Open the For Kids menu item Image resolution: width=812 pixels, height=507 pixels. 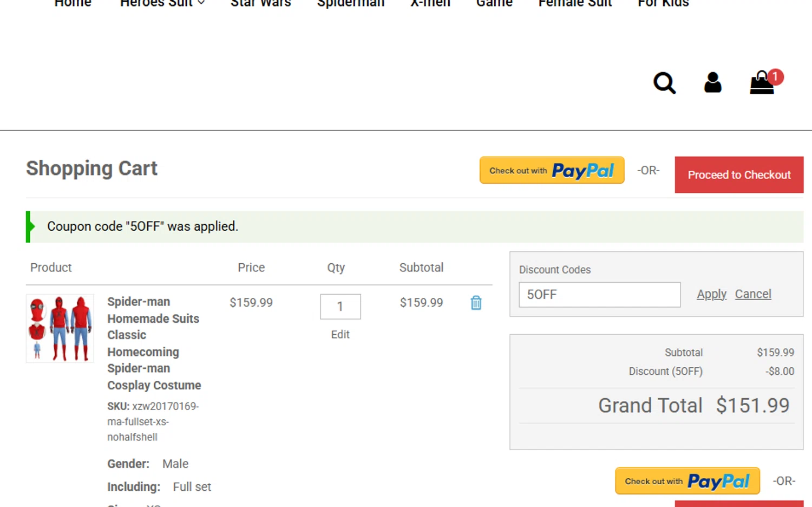[663, 3]
